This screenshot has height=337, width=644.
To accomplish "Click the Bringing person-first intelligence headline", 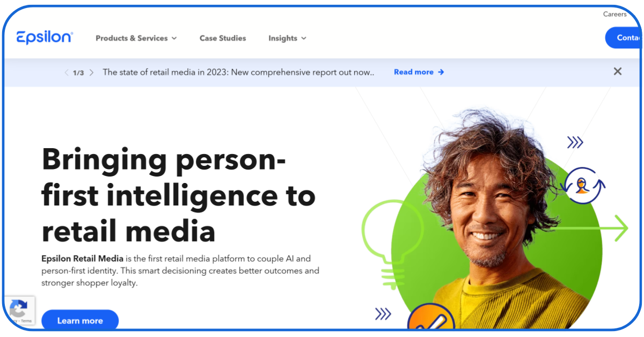I will (179, 195).
